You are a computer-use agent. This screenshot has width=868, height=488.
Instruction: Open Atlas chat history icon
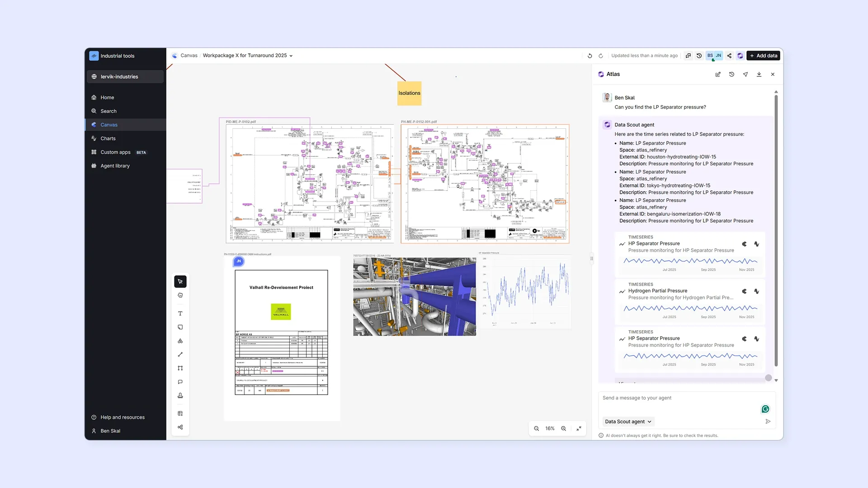[731, 74]
